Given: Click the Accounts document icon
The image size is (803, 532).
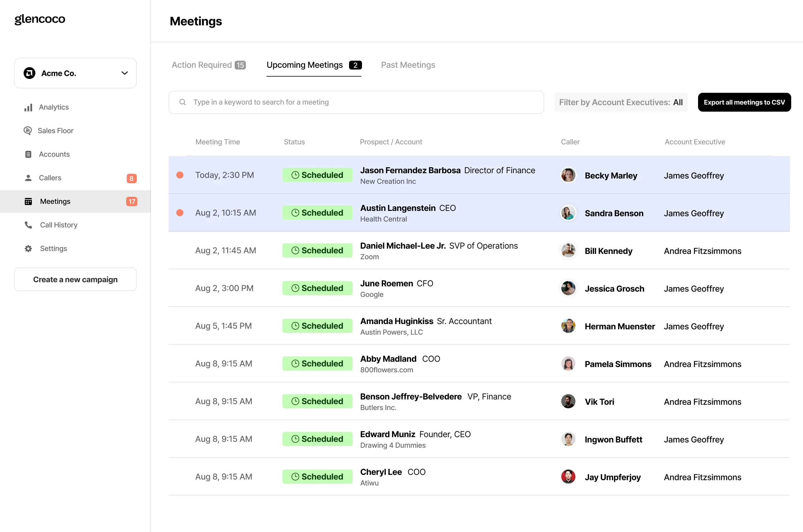Looking at the screenshot, I should tap(29, 154).
